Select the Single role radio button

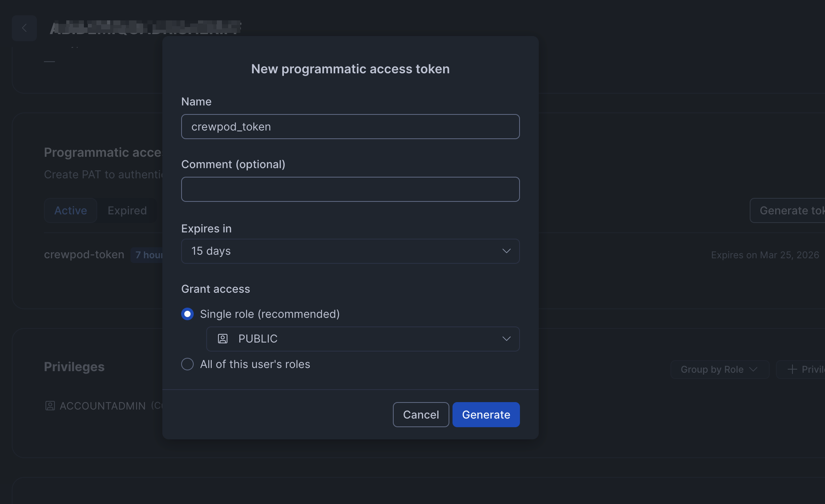pyautogui.click(x=187, y=314)
